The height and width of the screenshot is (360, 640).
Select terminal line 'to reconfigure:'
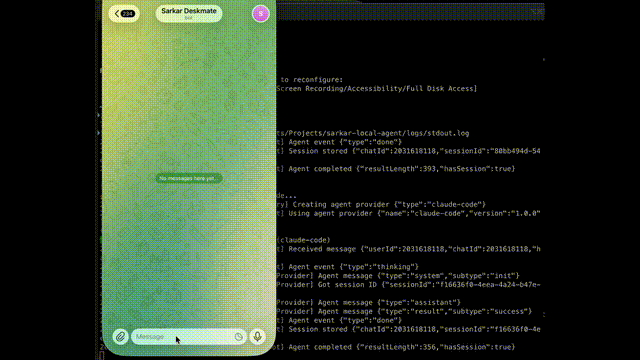(312, 80)
